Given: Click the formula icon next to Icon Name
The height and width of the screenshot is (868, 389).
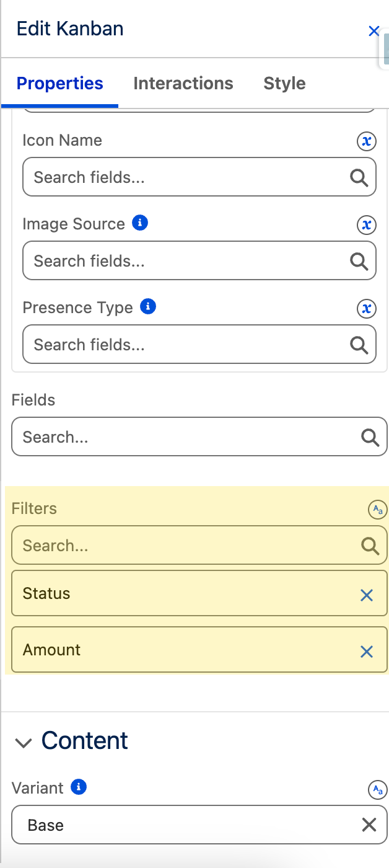Looking at the screenshot, I should 367,141.
